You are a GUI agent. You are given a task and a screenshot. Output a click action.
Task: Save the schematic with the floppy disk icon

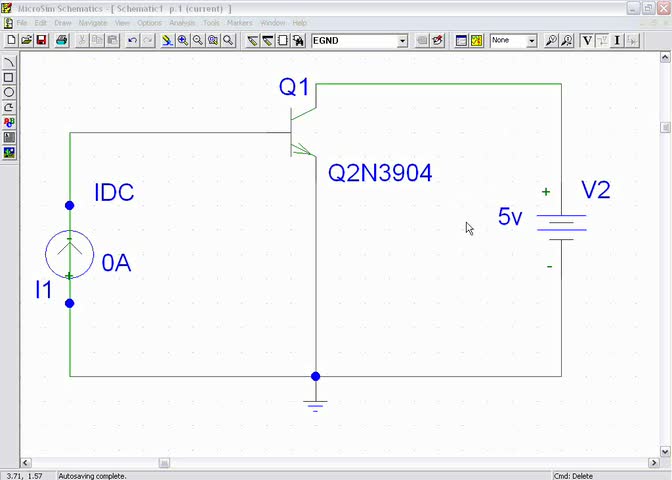42,40
